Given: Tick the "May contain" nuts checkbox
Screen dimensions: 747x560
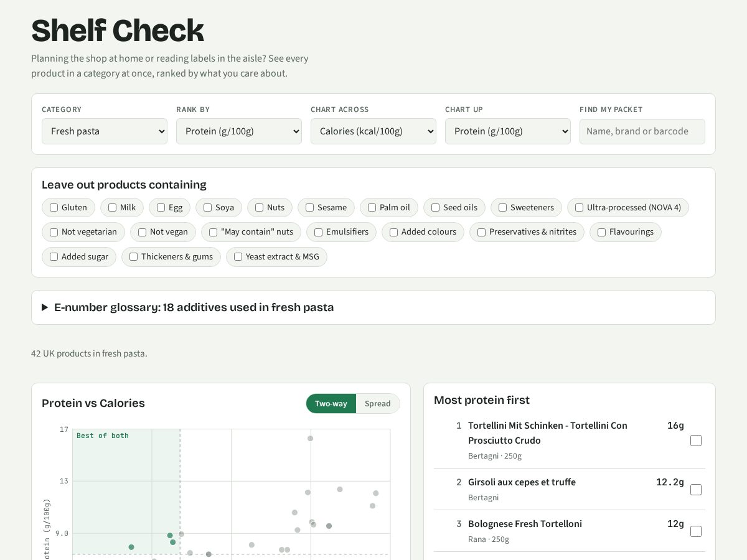Looking at the screenshot, I should (x=214, y=232).
